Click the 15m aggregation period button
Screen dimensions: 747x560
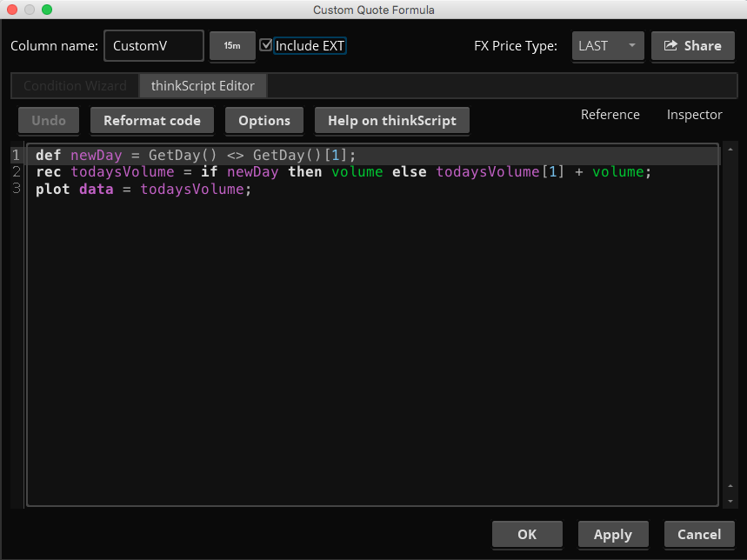[x=232, y=46]
